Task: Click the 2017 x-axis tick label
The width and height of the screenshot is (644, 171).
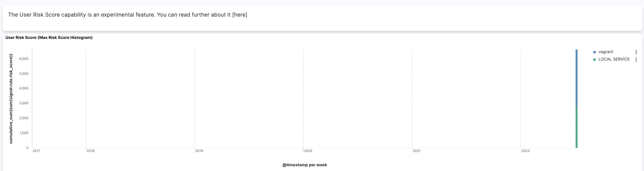Action: pyautogui.click(x=36, y=151)
